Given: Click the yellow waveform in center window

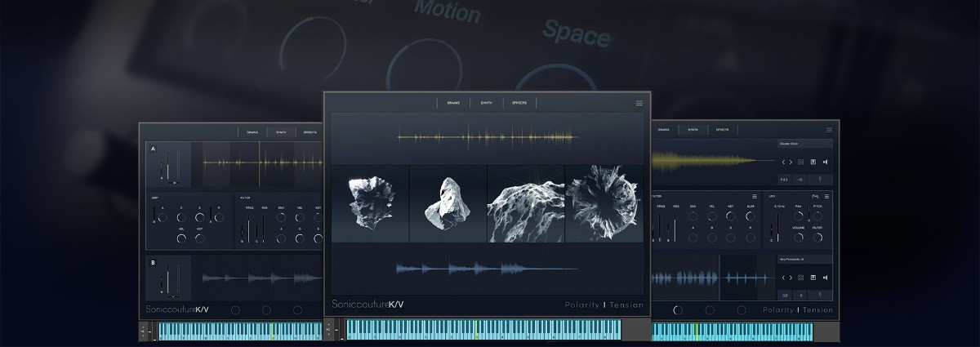Looking at the screenshot, I should tap(488, 137).
